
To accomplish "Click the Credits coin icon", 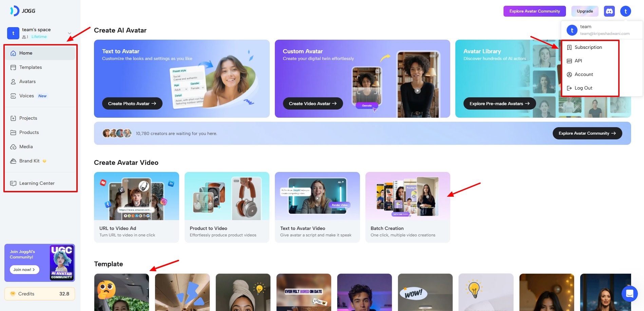I will [x=13, y=294].
